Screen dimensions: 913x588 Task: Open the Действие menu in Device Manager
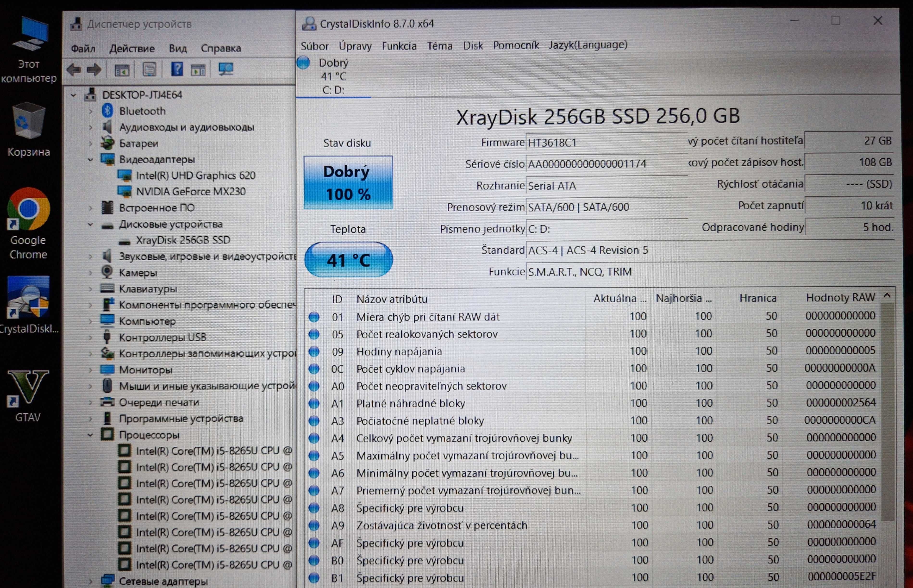pyautogui.click(x=132, y=49)
